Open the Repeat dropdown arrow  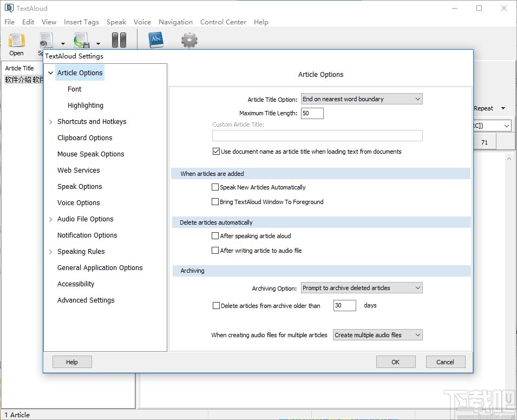click(503, 108)
